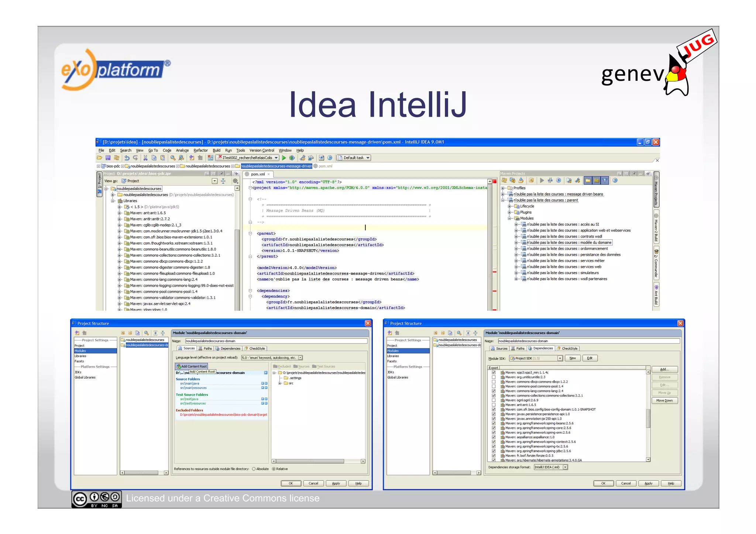Click the Undo toolbar icon
756x534 pixels.
(x=127, y=158)
